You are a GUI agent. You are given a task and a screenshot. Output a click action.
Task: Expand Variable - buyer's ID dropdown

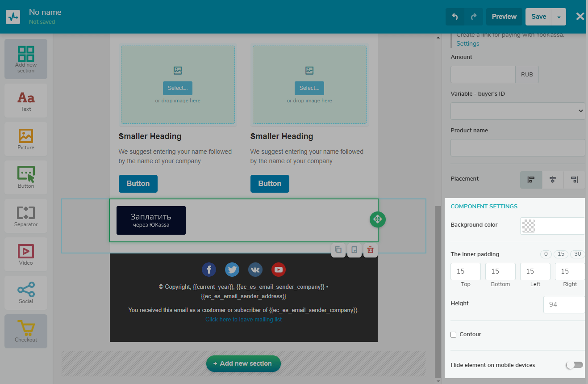click(517, 111)
